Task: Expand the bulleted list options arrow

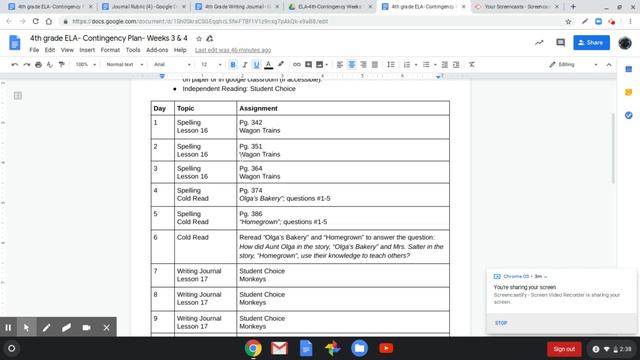Action: click(x=435, y=64)
